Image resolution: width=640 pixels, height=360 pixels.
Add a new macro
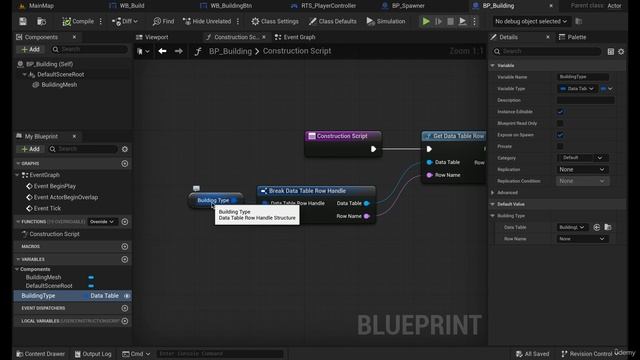point(125,247)
